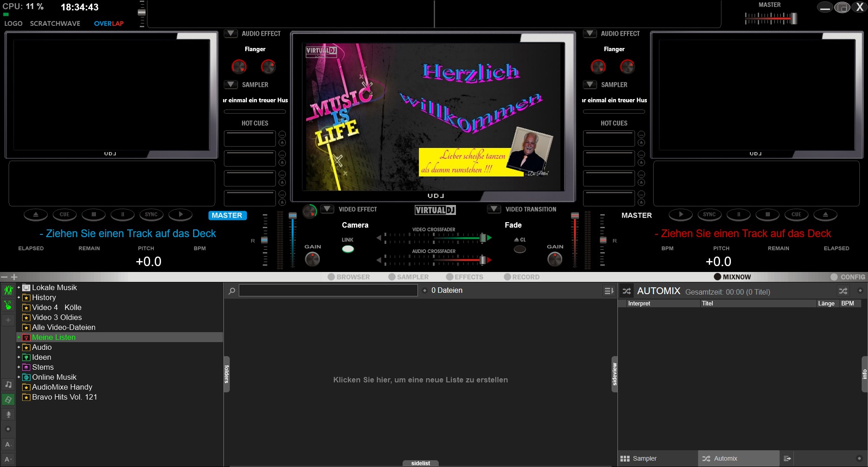Screen dimensions: 868x467
Task: Toggle the CL button under Fade
Action: pos(520,249)
